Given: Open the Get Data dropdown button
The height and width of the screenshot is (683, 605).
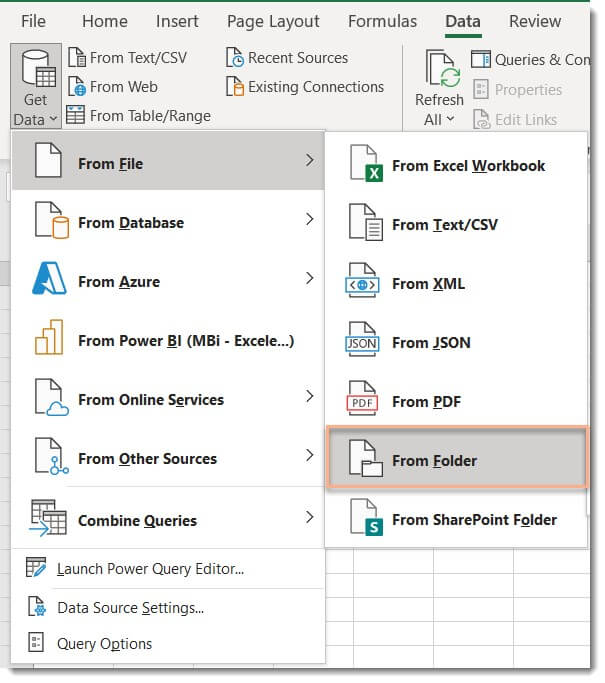Looking at the screenshot, I should click(36, 86).
